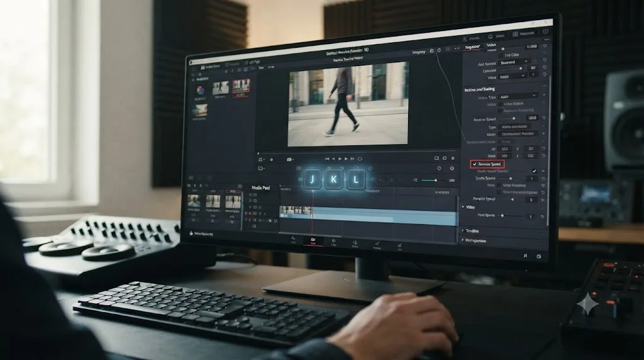This screenshot has height=360, width=644.
Task: Click the color-wheel item in the media bin
Action: coord(201,91)
